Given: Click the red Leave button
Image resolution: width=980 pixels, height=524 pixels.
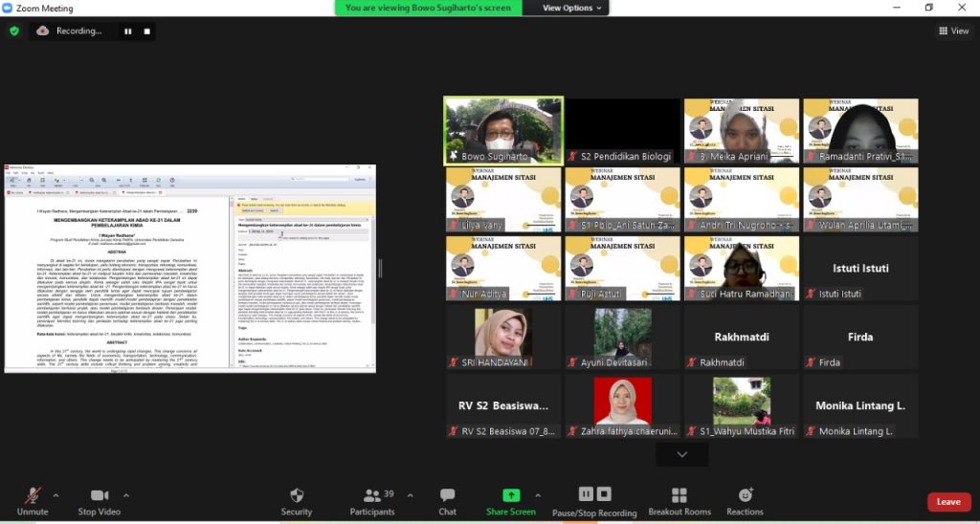Looking at the screenshot, I should (x=947, y=501).
